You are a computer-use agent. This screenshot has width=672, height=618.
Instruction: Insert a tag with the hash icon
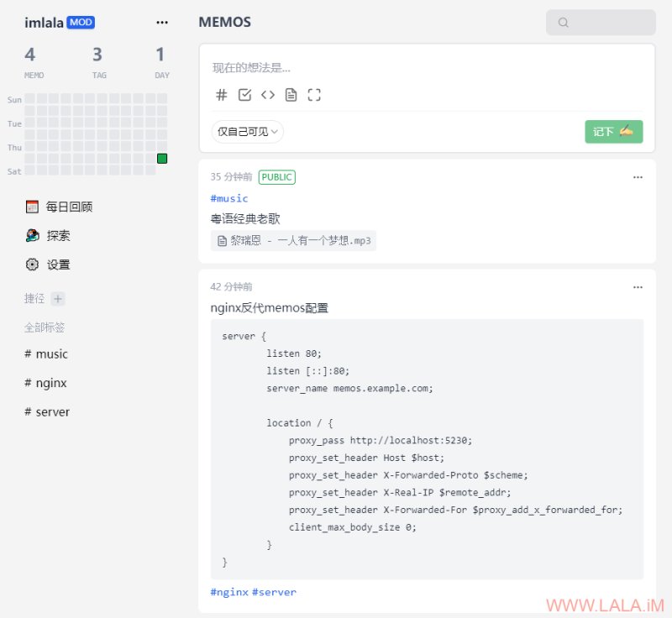(221, 95)
